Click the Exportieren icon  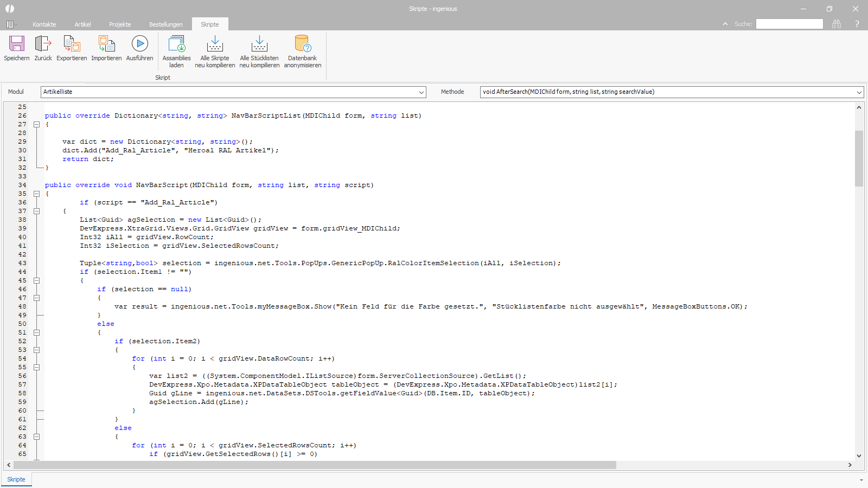pyautogui.click(x=72, y=44)
